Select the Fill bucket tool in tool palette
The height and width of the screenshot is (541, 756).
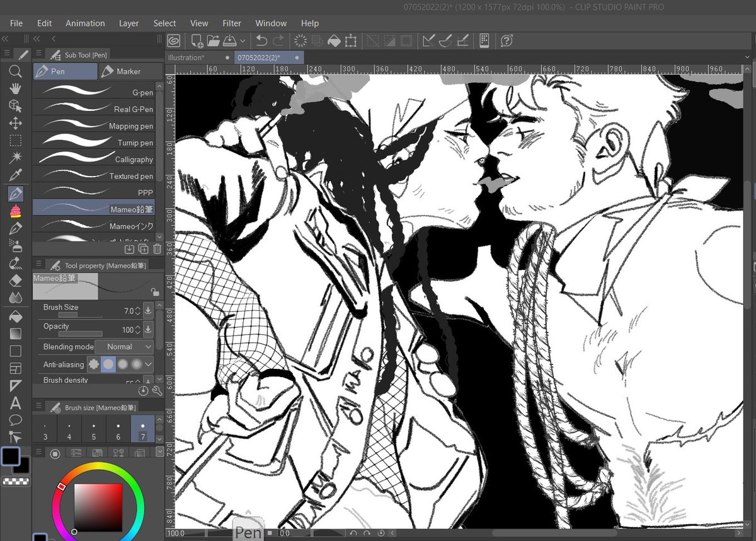pyautogui.click(x=16, y=317)
